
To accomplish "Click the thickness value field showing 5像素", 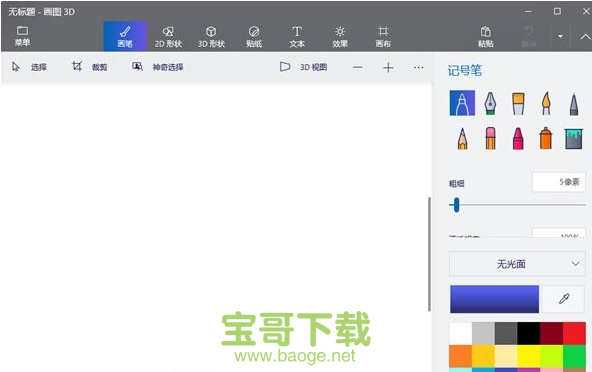I will (559, 182).
